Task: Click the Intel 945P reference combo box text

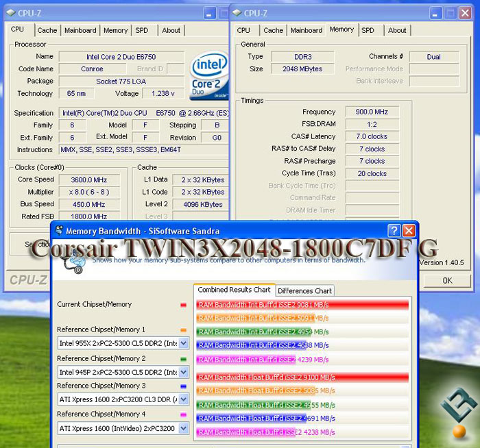Action: tap(118, 372)
